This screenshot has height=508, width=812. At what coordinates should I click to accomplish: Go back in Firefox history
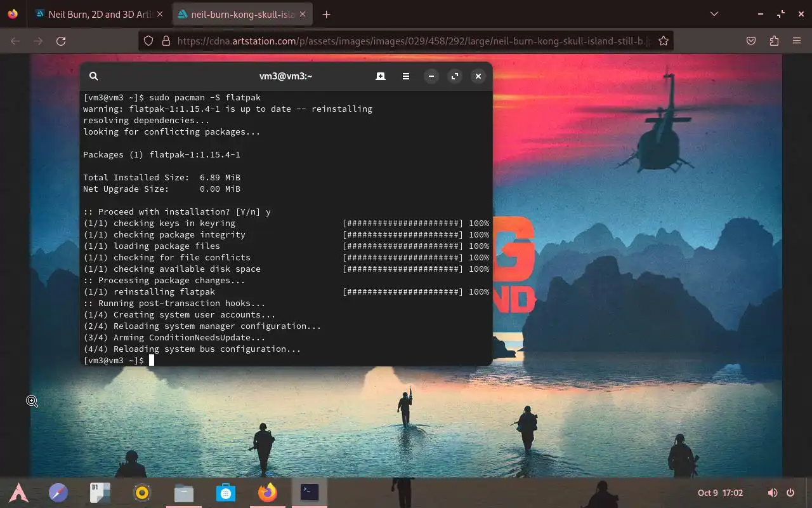pyautogui.click(x=15, y=41)
